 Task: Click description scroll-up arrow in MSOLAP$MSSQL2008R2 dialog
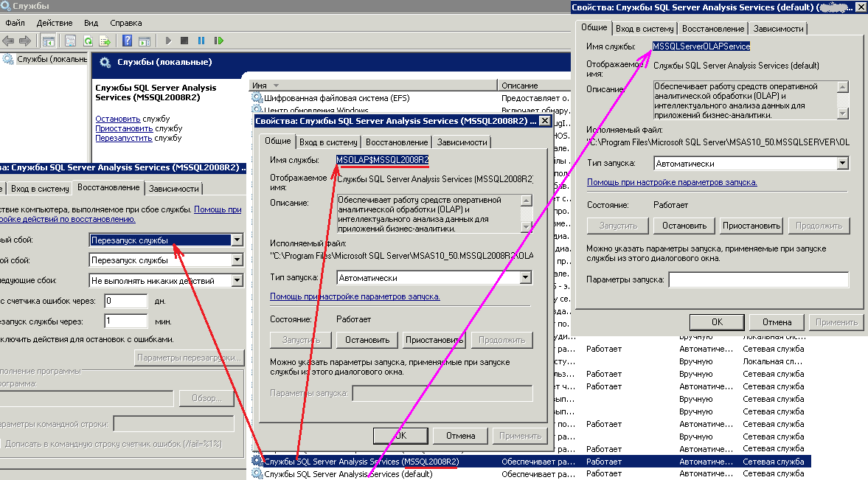(526, 200)
